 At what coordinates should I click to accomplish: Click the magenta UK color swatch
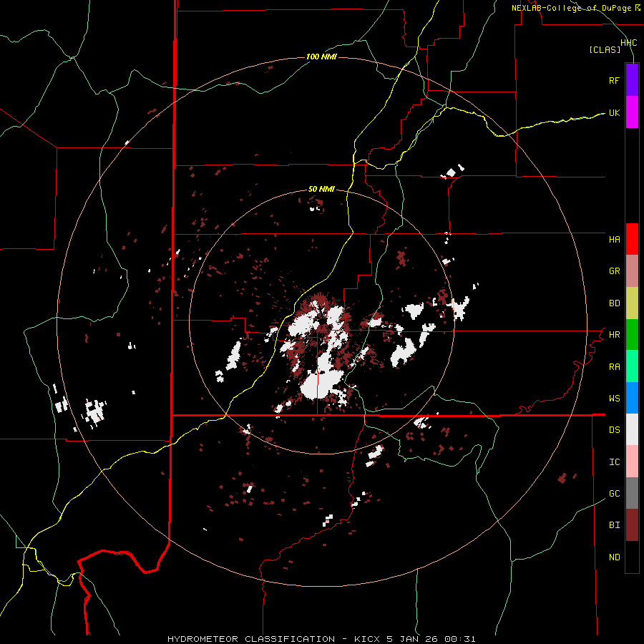632,112
